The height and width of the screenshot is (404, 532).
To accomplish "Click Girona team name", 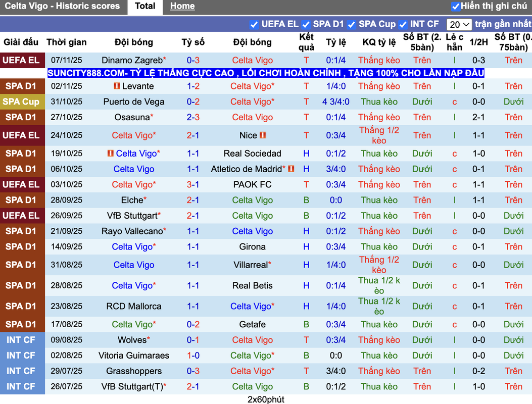I will (253, 247).
